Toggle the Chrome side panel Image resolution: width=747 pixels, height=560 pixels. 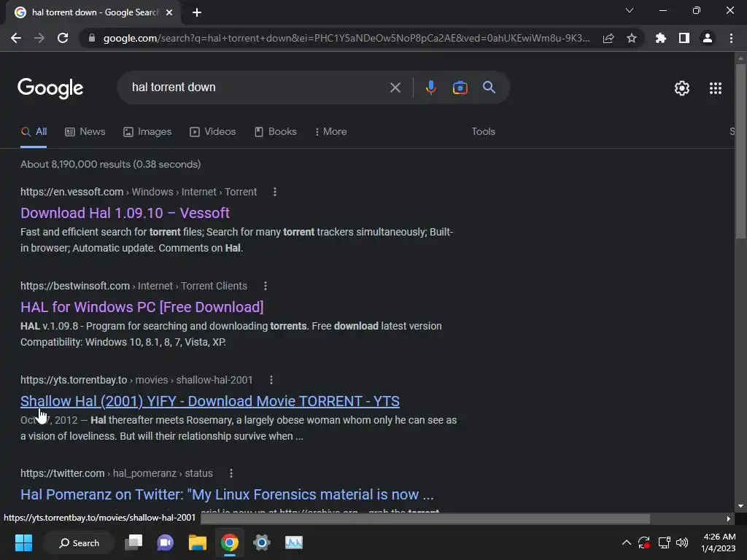684,38
